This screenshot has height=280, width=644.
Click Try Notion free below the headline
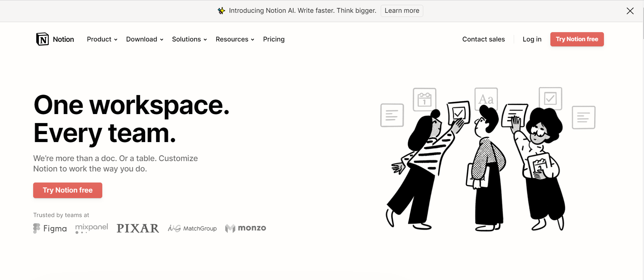coord(68,190)
